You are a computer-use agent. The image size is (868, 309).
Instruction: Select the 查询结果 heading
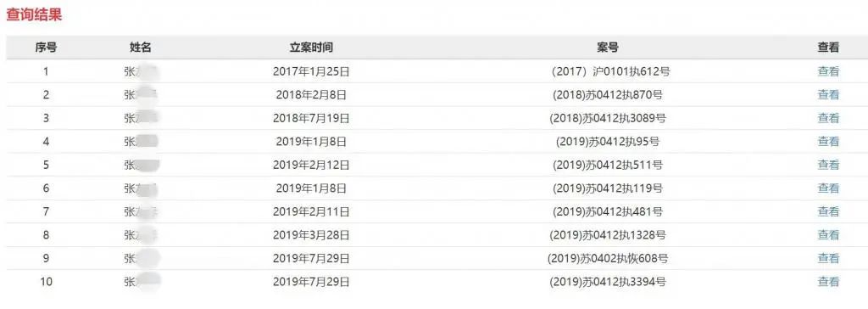point(34,15)
